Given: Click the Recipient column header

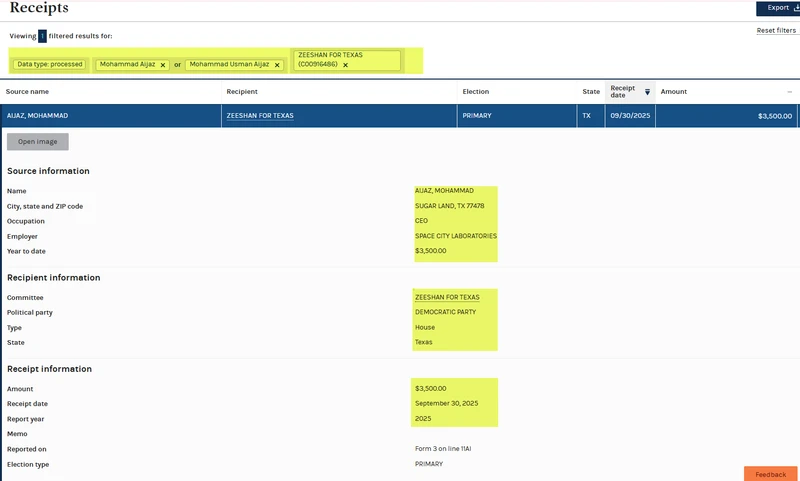Looking at the screenshot, I should pyautogui.click(x=242, y=92).
